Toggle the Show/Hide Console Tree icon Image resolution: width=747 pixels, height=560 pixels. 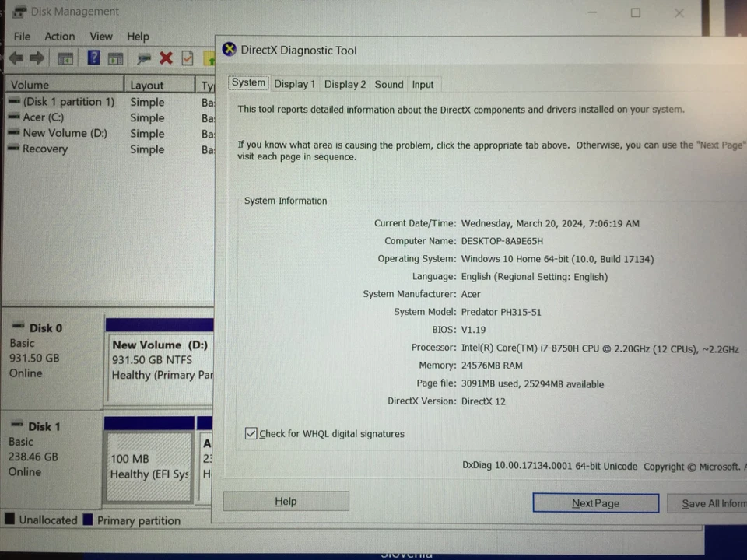pyautogui.click(x=65, y=58)
